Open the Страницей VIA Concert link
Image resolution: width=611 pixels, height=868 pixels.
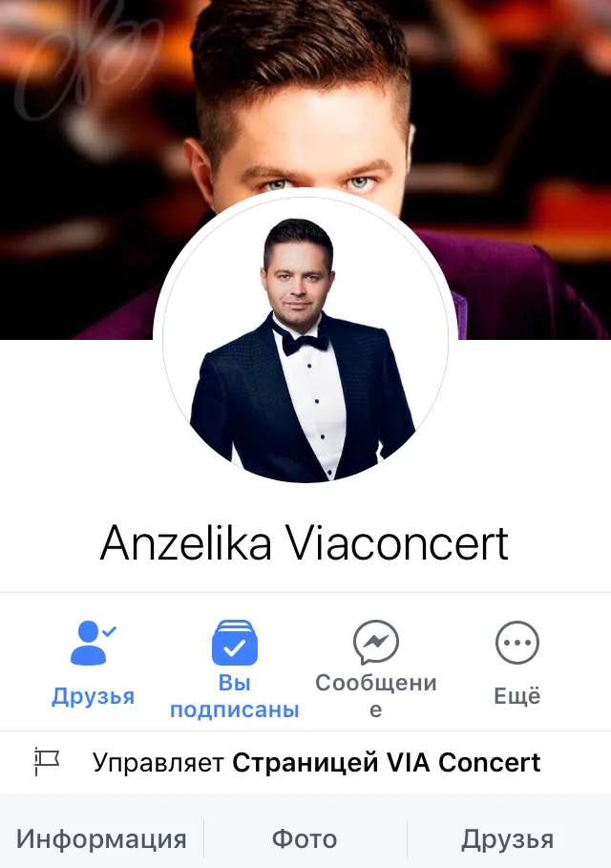pyautogui.click(x=387, y=762)
